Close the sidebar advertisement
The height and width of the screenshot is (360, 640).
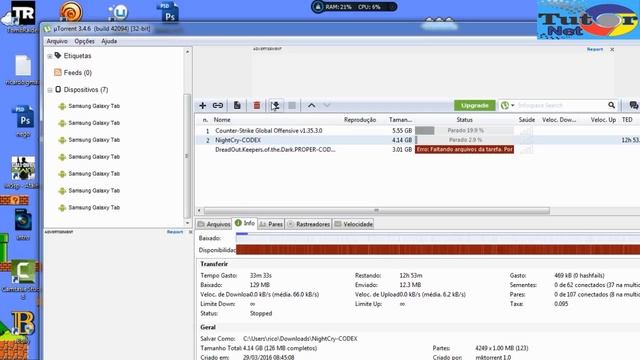[x=190, y=232]
